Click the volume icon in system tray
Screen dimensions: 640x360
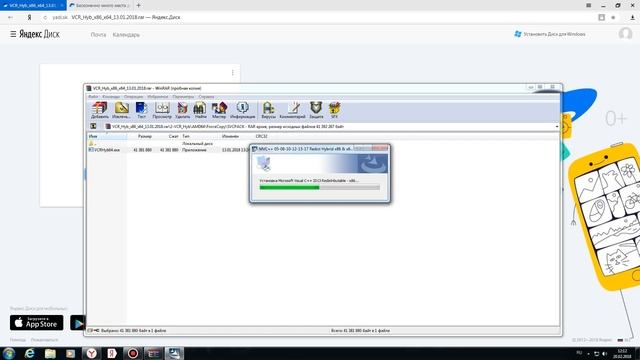(x=604, y=353)
